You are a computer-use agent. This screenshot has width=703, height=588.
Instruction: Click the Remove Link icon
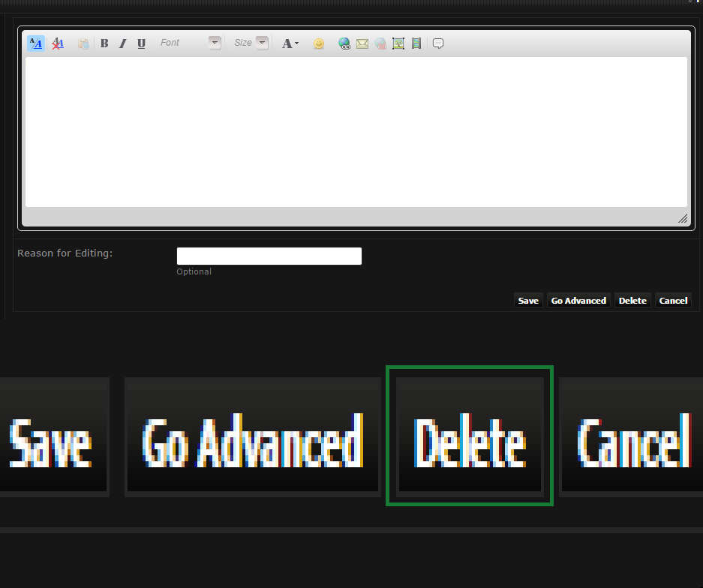[x=380, y=43]
